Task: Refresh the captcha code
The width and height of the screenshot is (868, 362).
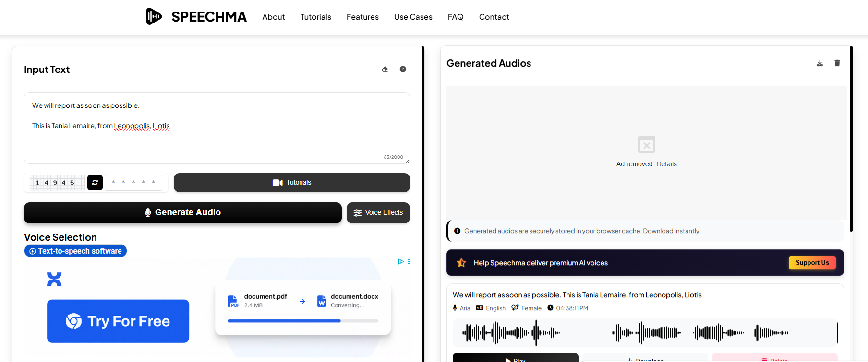Action: pyautogui.click(x=95, y=183)
